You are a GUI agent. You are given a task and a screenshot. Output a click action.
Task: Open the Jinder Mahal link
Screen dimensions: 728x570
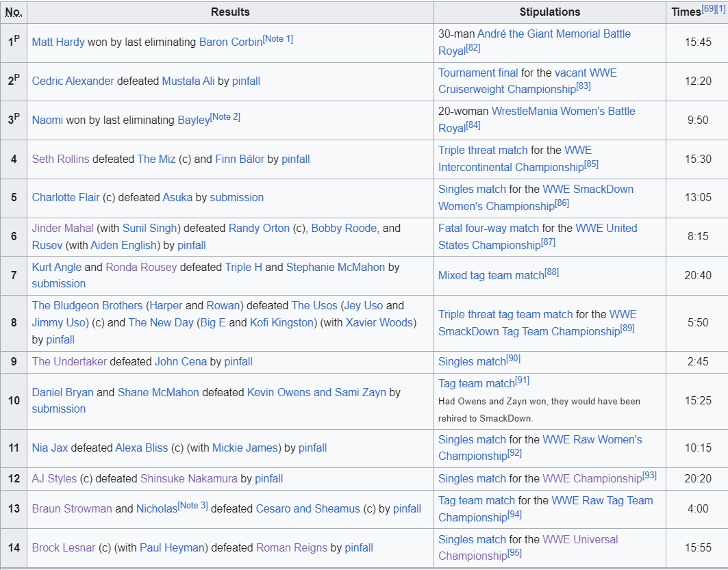[63, 229]
